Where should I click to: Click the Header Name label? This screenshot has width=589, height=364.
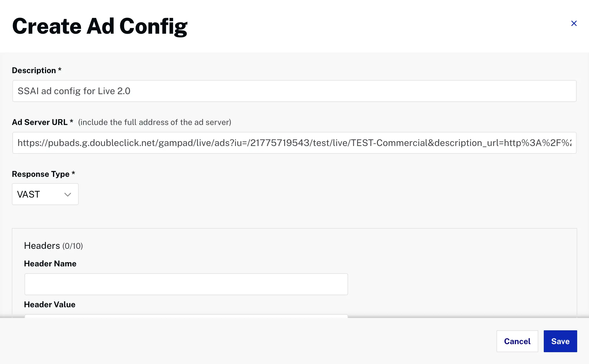pyautogui.click(x=50, y=263)
